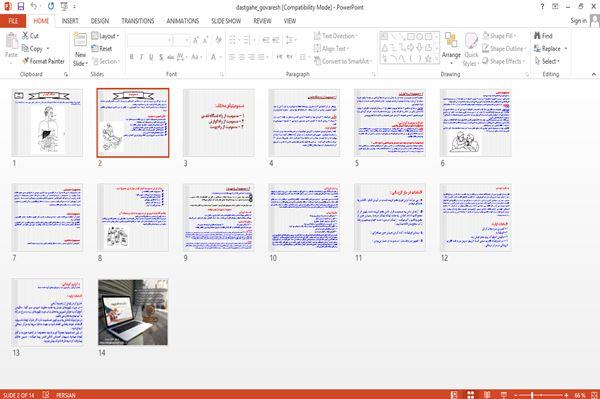
Task: Open Clipboard pane dialog launcher
Action: 66,75
